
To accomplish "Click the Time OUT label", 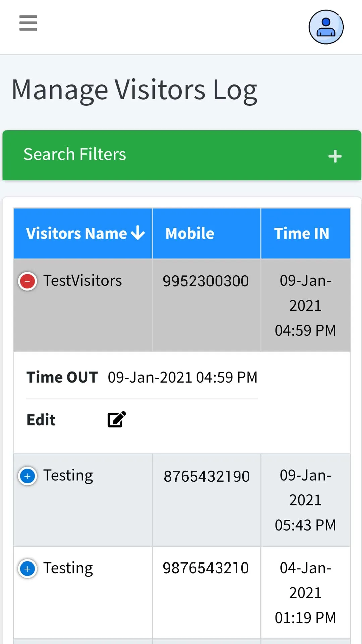I will pyautogui.click(x=62, y=377).
